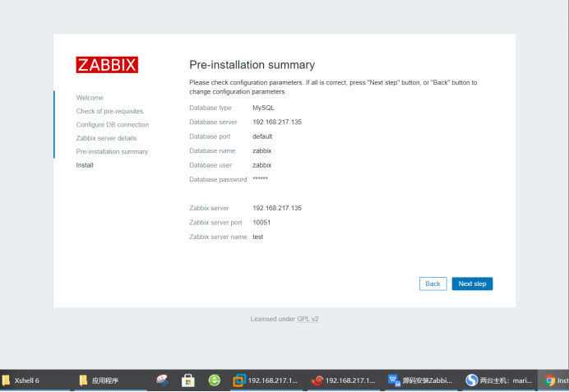
Task: Click the Database name label
Action: point(212,151)
